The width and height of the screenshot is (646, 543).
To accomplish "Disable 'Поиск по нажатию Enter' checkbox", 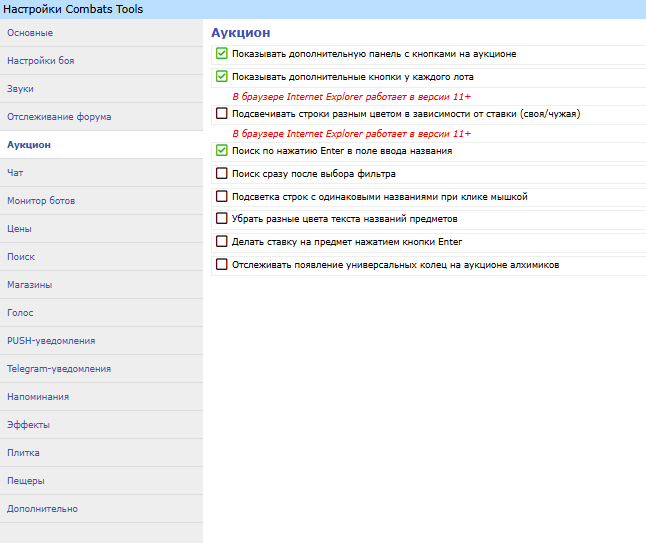I will (222, 151).
